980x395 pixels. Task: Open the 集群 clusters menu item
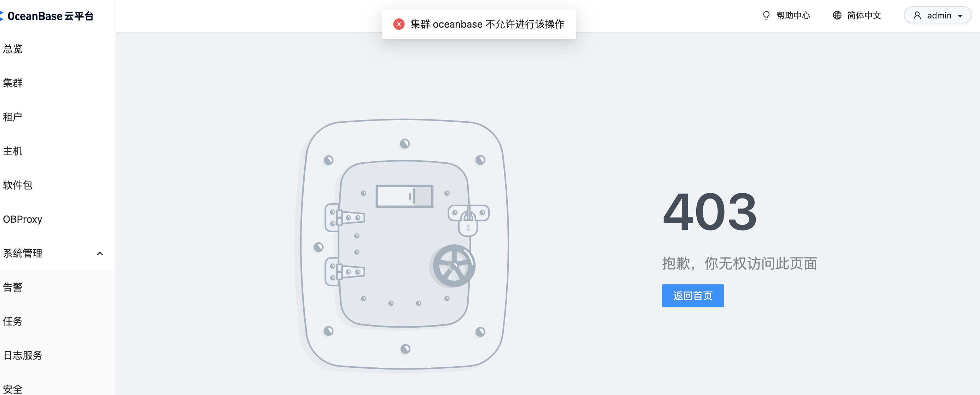[x=12, y=83]
